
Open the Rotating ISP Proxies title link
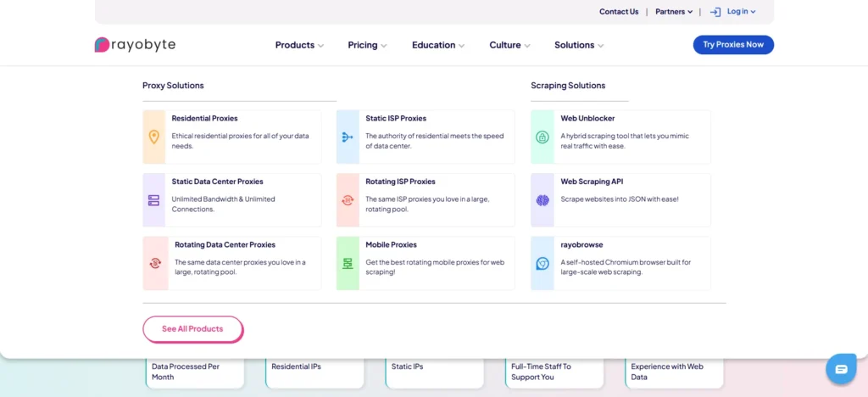pyautogui.click(x=400, y=182)
